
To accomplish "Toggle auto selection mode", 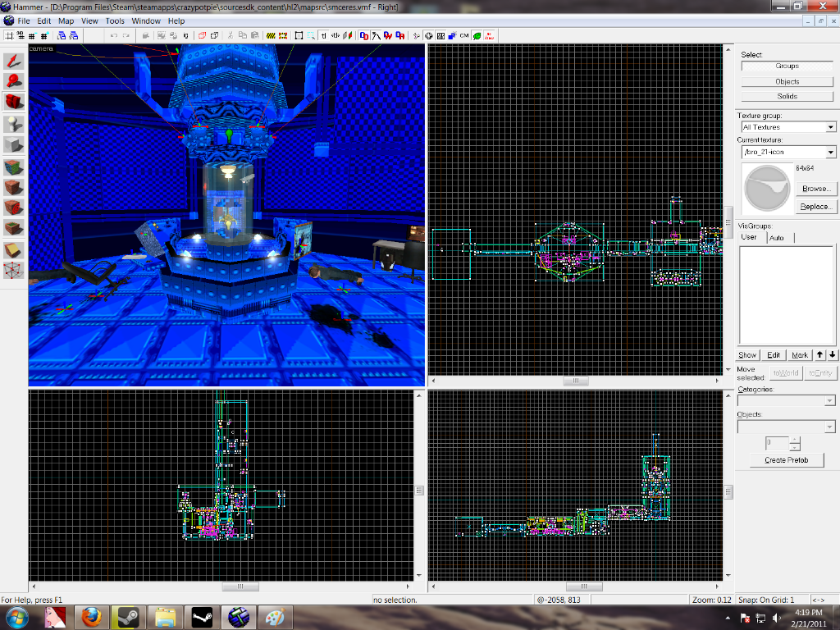I will point(311,36).
